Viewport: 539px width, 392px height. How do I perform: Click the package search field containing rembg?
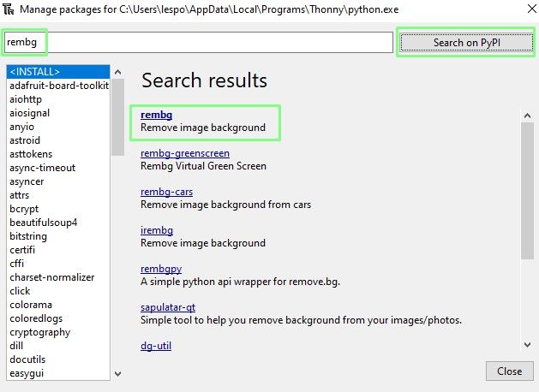(198, 42)
